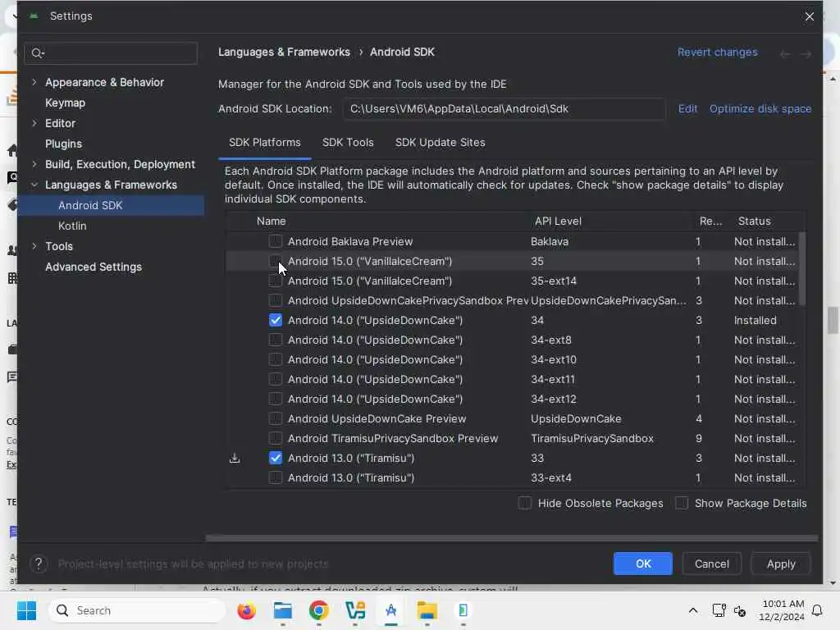Switch to Android Studio taskbar icon
Image resolution: width=840 pixels, height=630 pixels.
click(391, 610)
